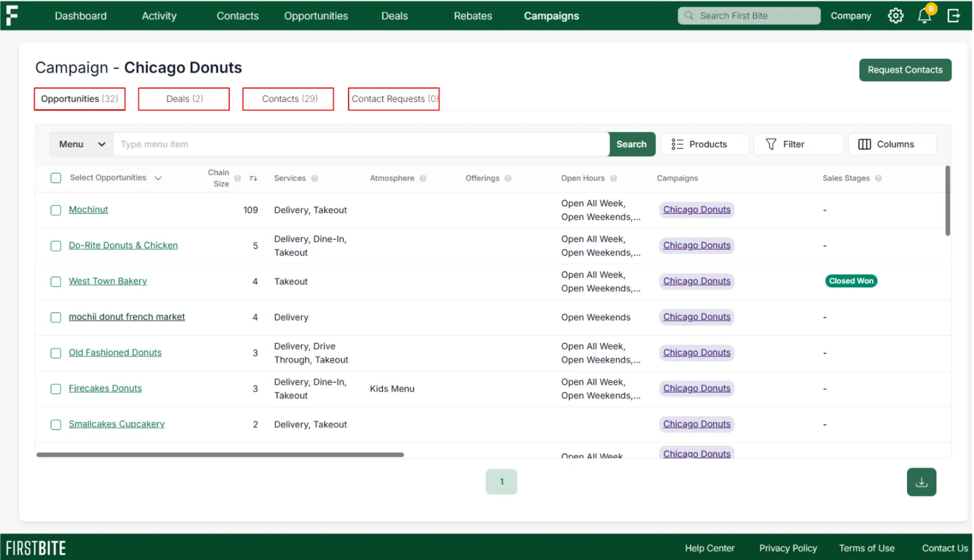Image resolution: width=974 pixels, height=560 pixels.
Task: Go to Dashboard in top navigation
Action: coord(81,16)
